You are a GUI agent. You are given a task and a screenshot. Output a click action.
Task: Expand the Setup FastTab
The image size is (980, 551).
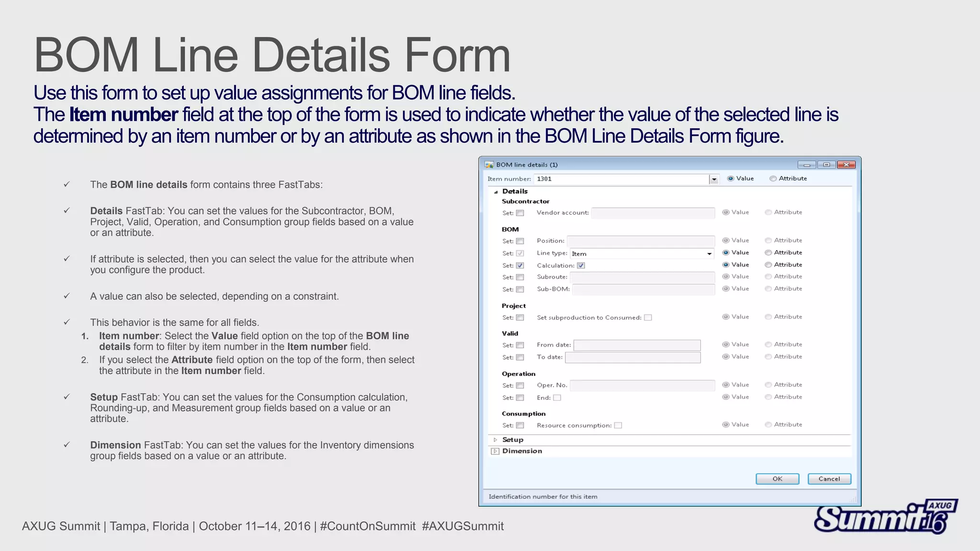coord(495,440)
